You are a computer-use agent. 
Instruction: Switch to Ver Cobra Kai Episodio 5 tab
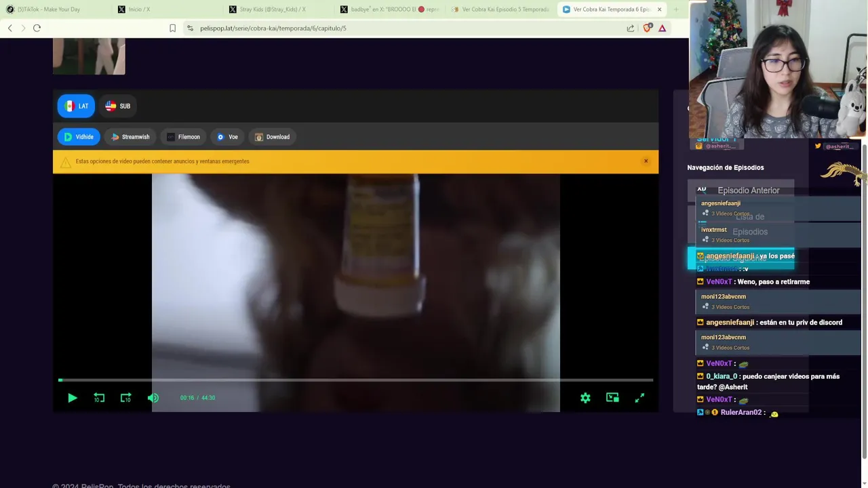click(500, 9)
